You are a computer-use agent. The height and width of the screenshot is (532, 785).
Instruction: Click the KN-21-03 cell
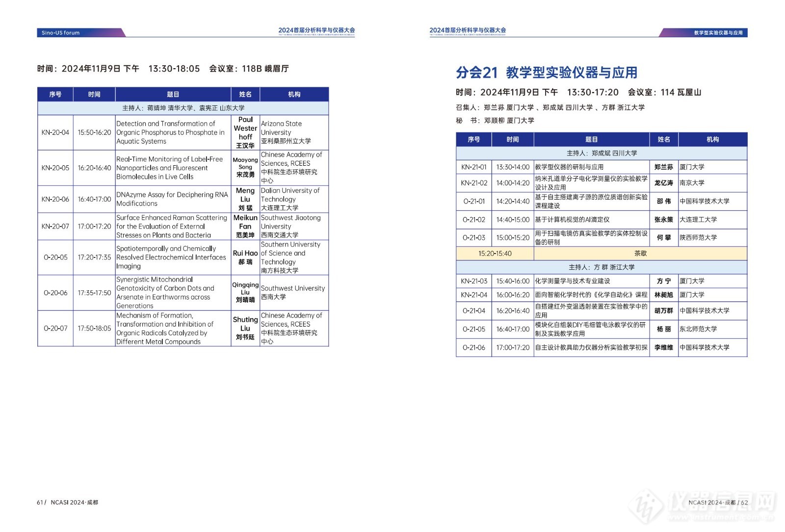(x=474, y=281)
